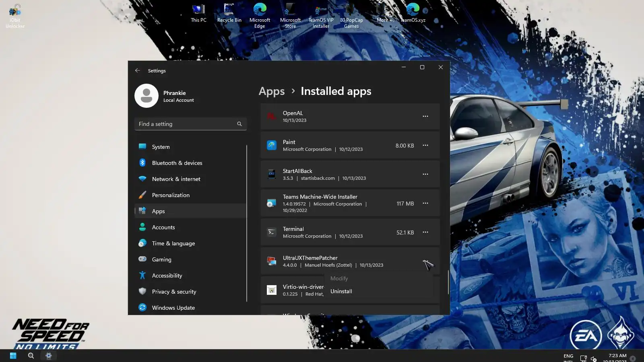
Task: Click the Settings gear on the taskbar
Action: [x=49, y=356]
